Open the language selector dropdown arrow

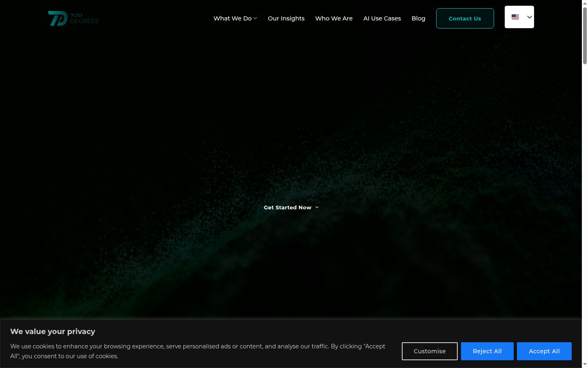tap(530, 17)
